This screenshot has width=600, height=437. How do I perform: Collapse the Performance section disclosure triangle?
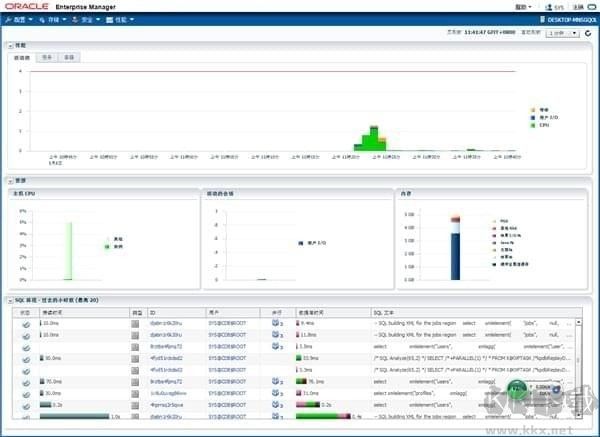point(10,46)
